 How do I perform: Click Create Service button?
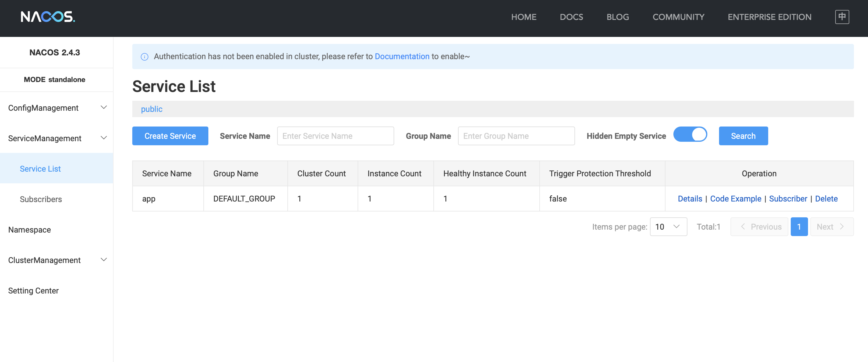tap(170, 136)
